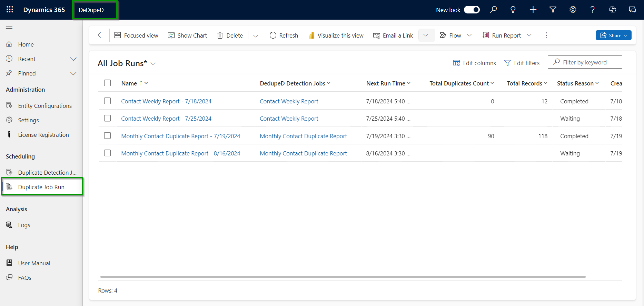Switch to Focused view
This screenshot has width=644, height=306.
pos(136,35)
